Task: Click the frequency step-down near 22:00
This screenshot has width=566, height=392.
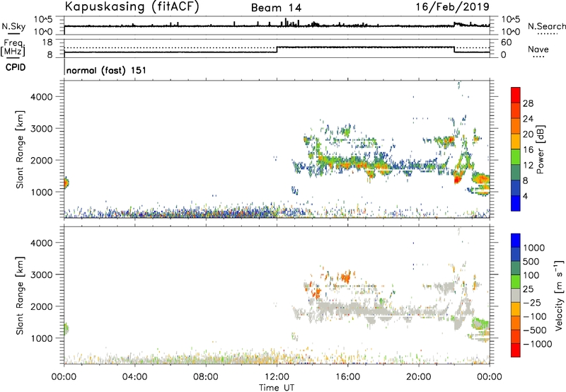Action: click(454, 50)
